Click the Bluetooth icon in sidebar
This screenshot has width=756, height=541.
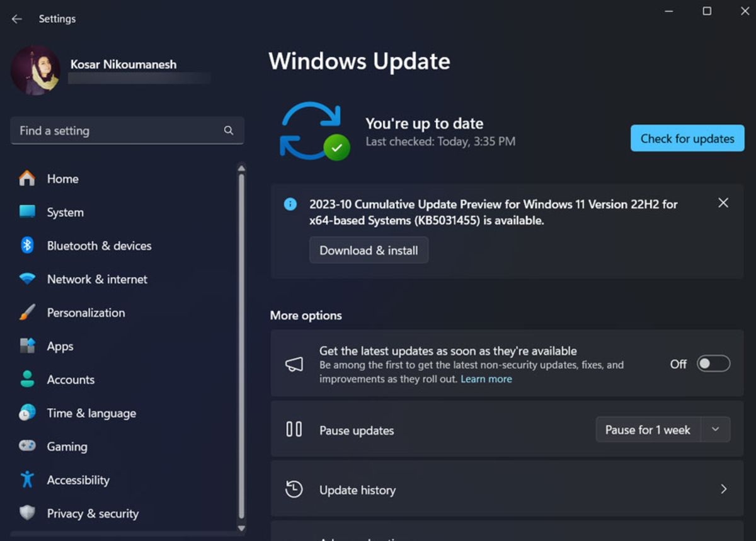27,245
